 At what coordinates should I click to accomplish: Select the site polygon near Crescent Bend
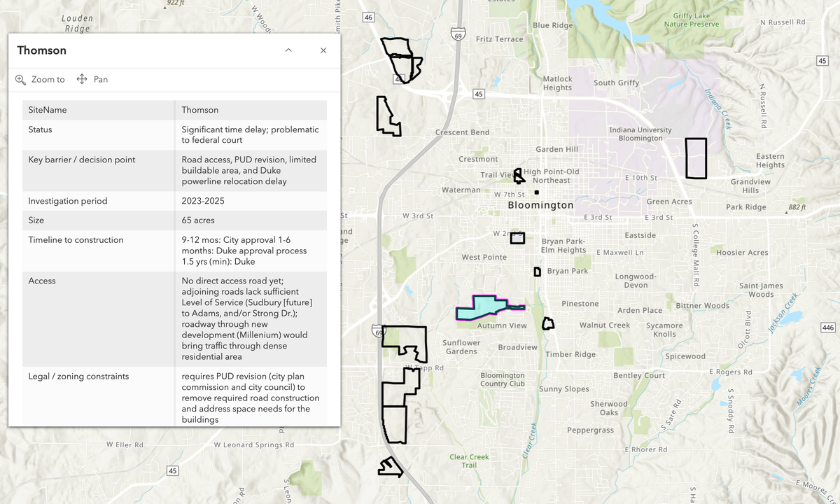[388, 116]
